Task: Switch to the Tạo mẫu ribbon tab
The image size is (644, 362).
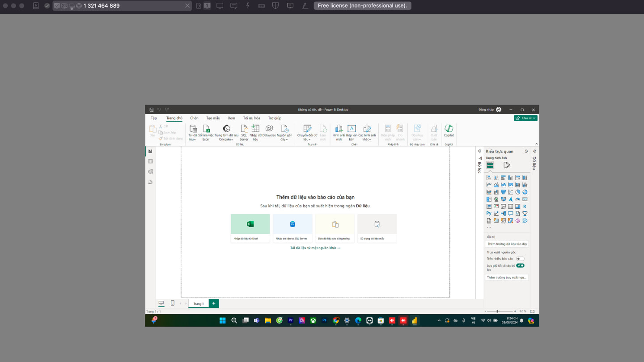Action: 213,118
